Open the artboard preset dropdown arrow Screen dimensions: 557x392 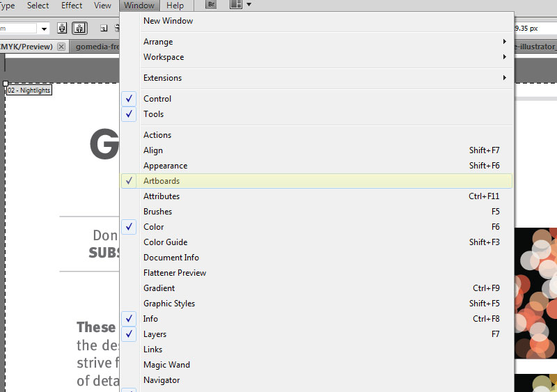[x=44, y=29]
